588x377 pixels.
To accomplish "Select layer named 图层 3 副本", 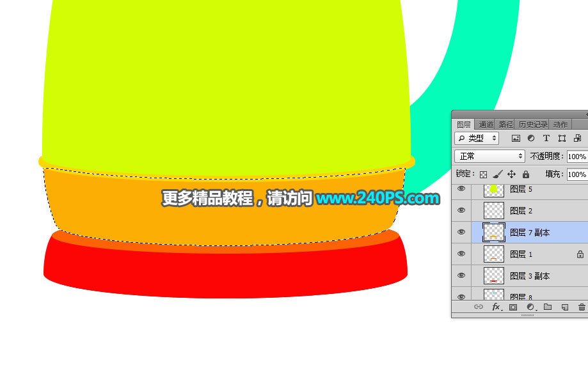I will pos(530,276).
